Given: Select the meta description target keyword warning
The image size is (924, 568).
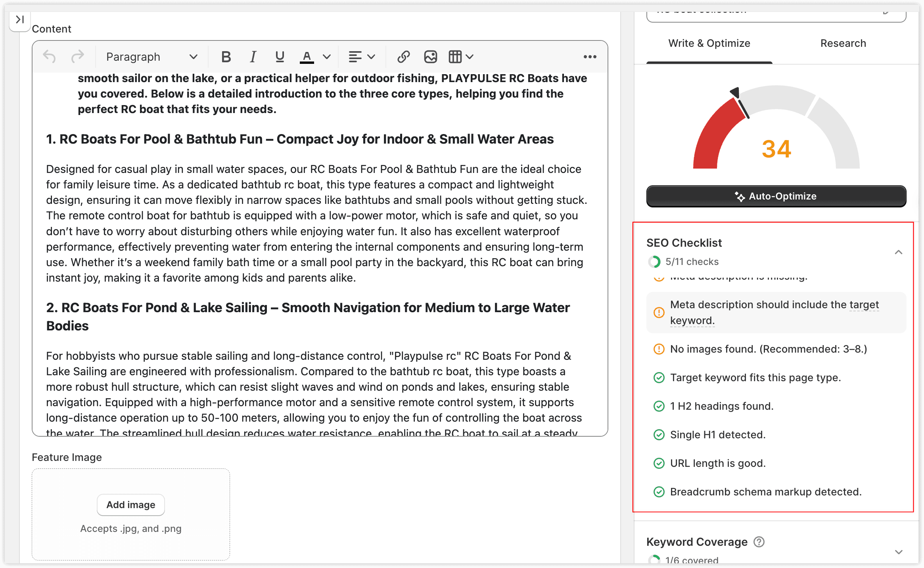Looking at the screenshot, I should (x=776, y=313).
